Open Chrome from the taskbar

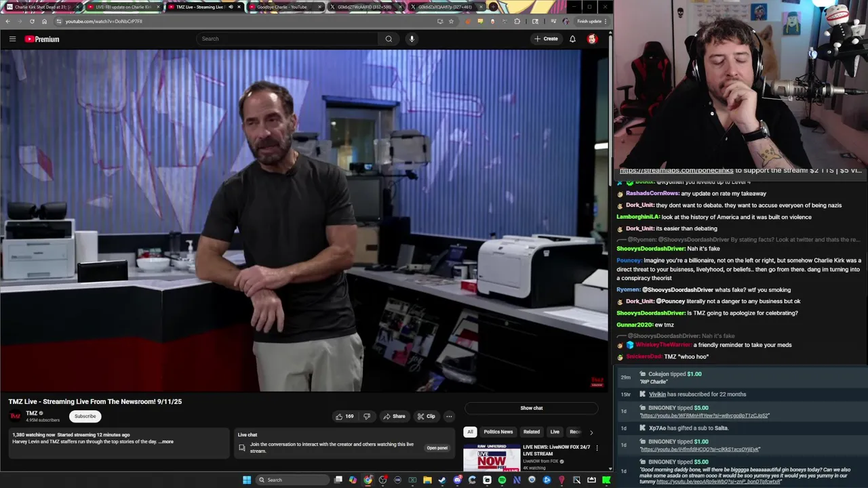[x=368, y=480]
